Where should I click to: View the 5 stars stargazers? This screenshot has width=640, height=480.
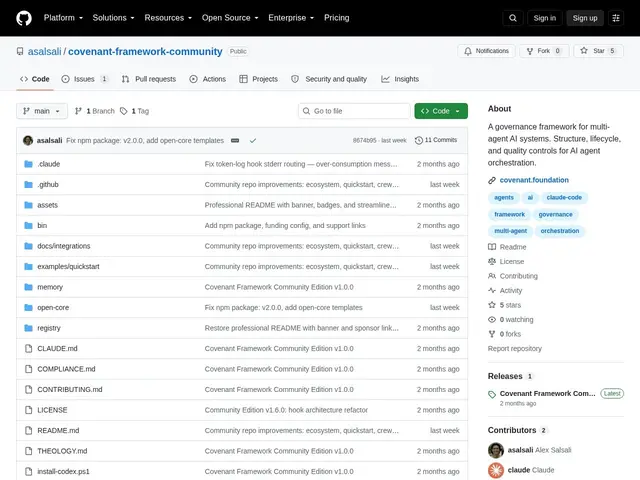click(x=504, y=305)
